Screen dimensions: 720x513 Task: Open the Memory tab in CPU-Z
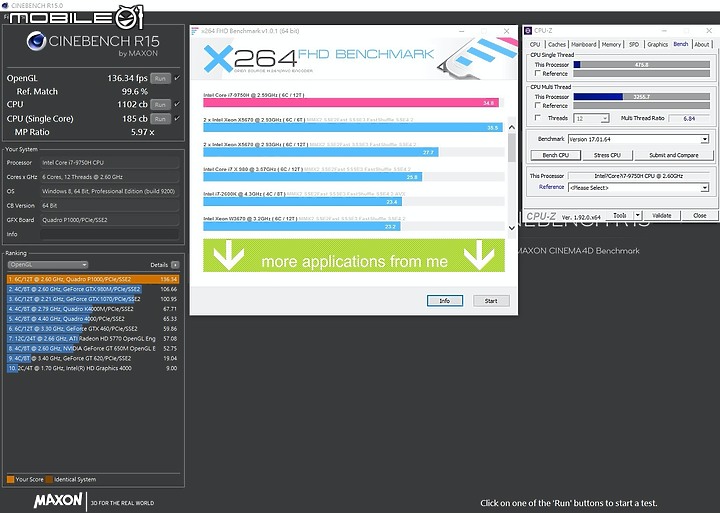point(611,45)
